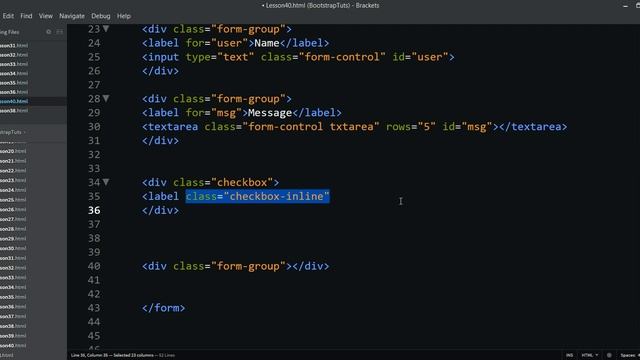Open the Navigate menu
The width and height of the screenshot is (640, 360).
72,16
